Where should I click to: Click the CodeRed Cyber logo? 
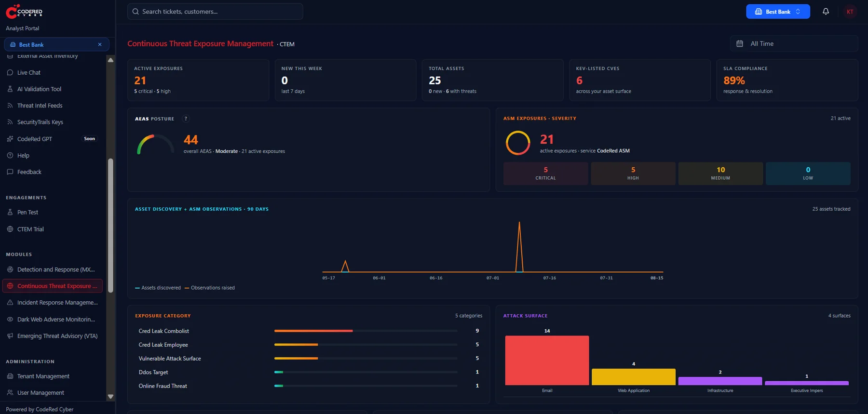click(x=24, y=11)
